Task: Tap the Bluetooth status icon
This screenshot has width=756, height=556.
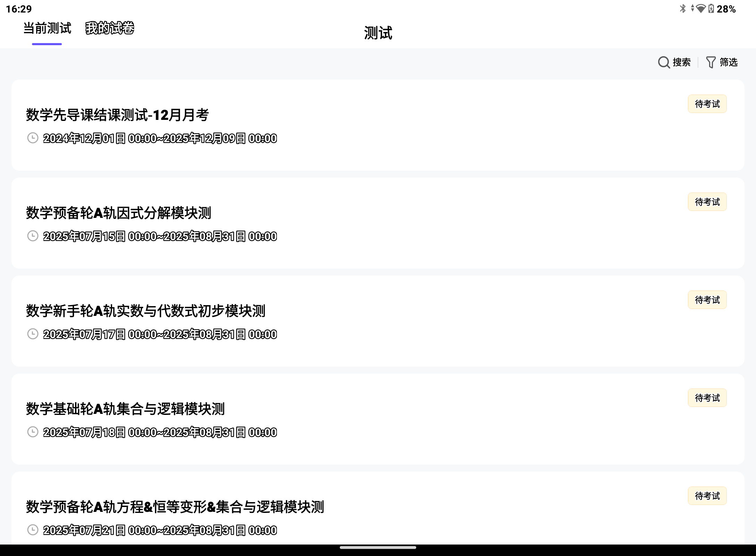Action: [x=683, y=8]
